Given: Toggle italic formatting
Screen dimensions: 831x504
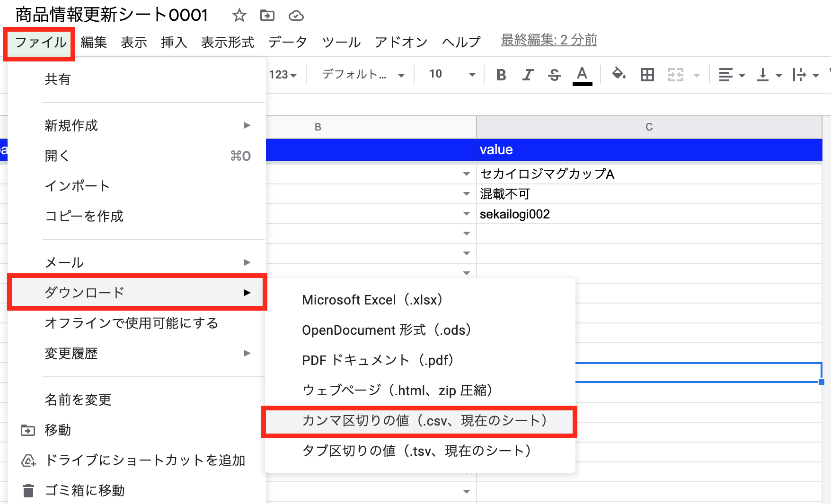Looking at the screenshot, I should (528, 75).
